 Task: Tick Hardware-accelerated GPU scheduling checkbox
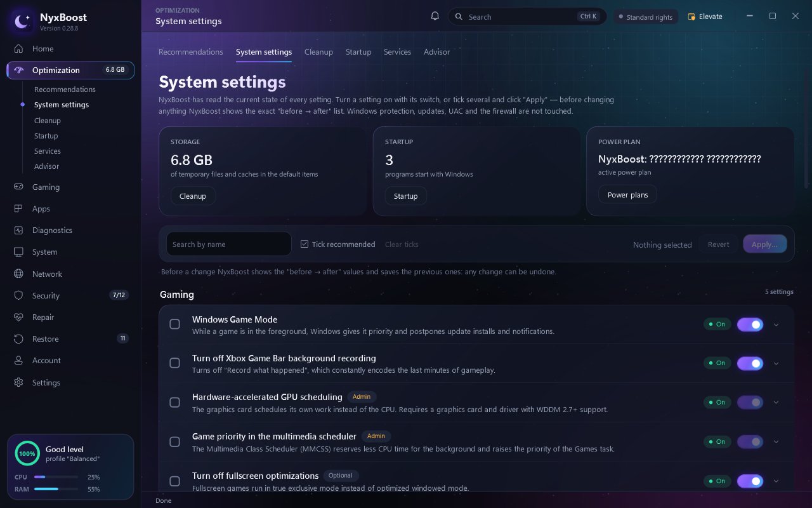(x=174, y=403)
